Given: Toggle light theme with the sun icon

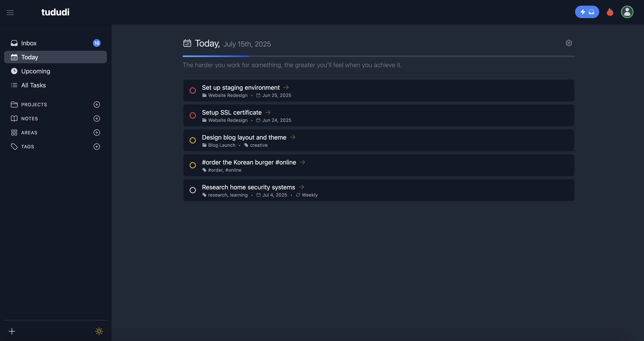Looking at the screenshot, I should click(x=99, y=331).
